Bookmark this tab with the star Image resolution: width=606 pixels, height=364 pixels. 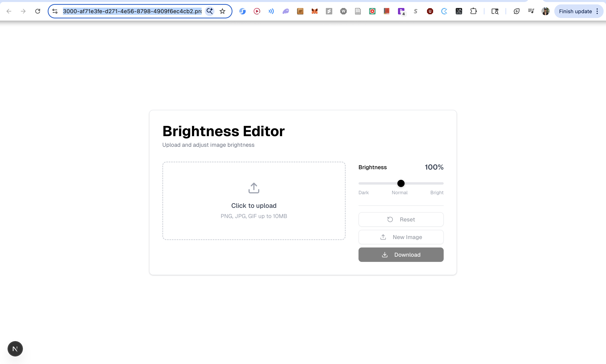click(x=222, y=11)
